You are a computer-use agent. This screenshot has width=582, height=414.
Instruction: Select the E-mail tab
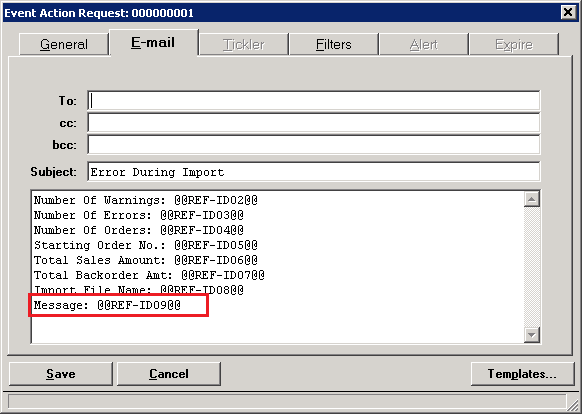pyautogui.click(x=154, y=42)
